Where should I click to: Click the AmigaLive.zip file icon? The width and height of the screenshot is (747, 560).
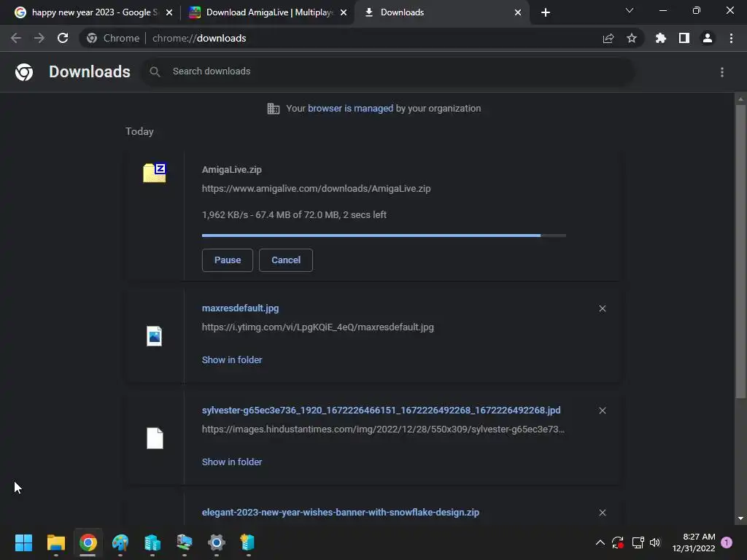155,172
